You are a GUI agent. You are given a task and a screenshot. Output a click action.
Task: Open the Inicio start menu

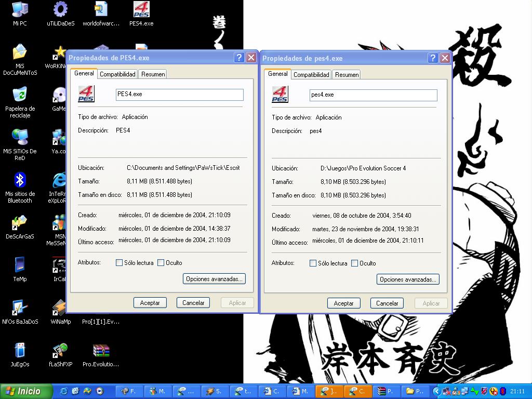click(26, 391)
